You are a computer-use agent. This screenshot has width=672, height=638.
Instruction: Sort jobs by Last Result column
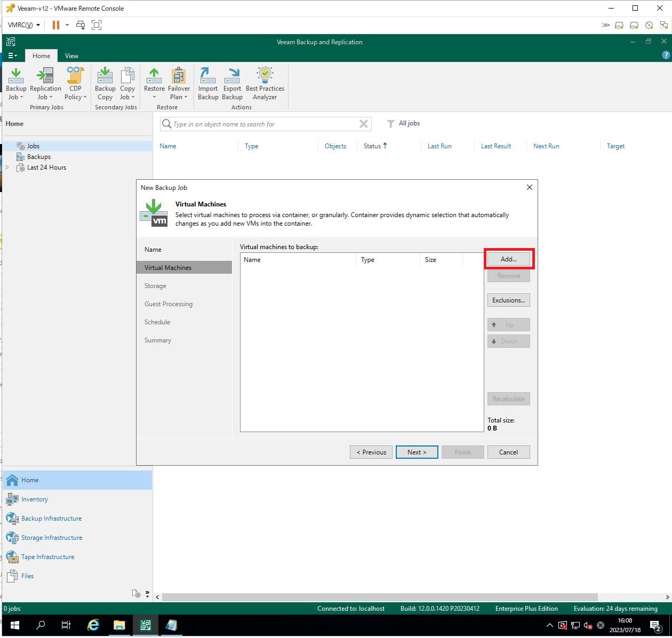495,146
